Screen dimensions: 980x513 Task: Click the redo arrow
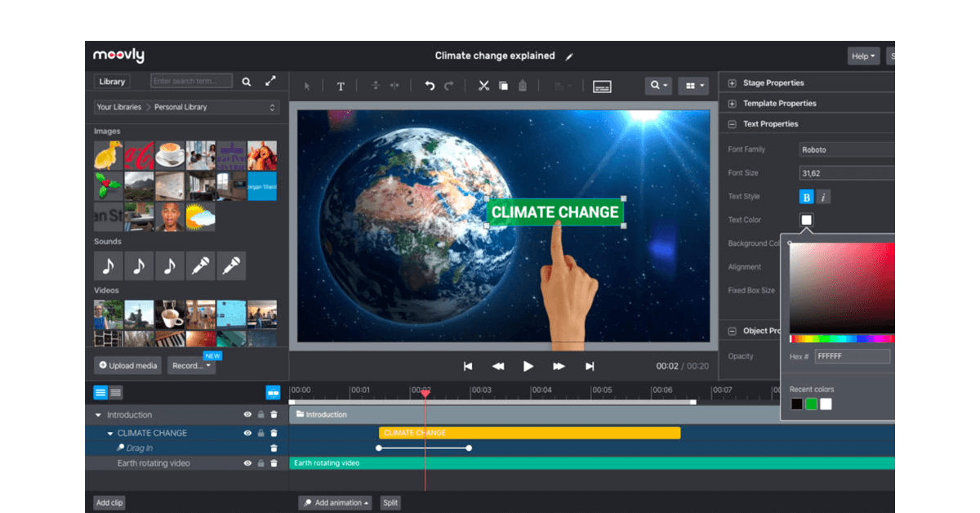449,86
